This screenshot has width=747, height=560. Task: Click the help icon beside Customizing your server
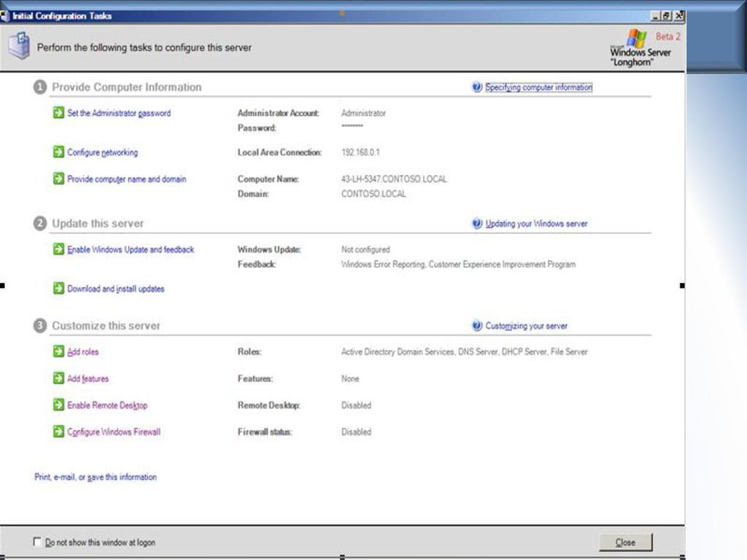point(477,326)
